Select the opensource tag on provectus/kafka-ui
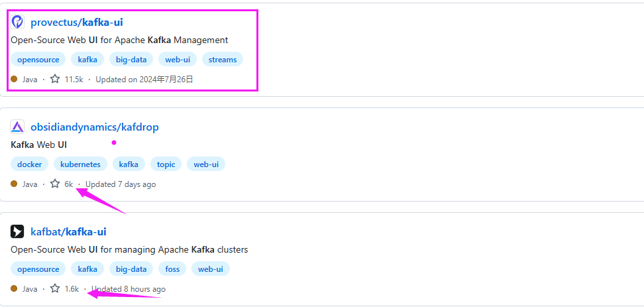Viewport: 644px width, 307px height. coord(38,60)
